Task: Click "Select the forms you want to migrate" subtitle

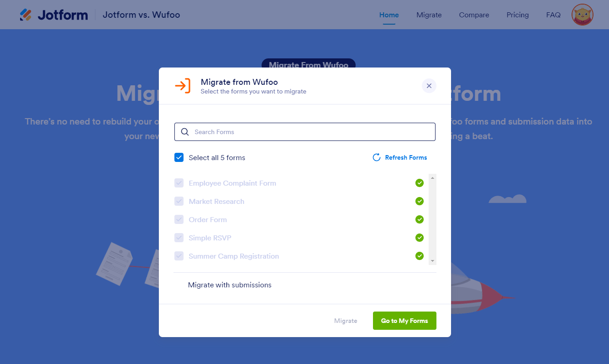Action: point(253,92)
